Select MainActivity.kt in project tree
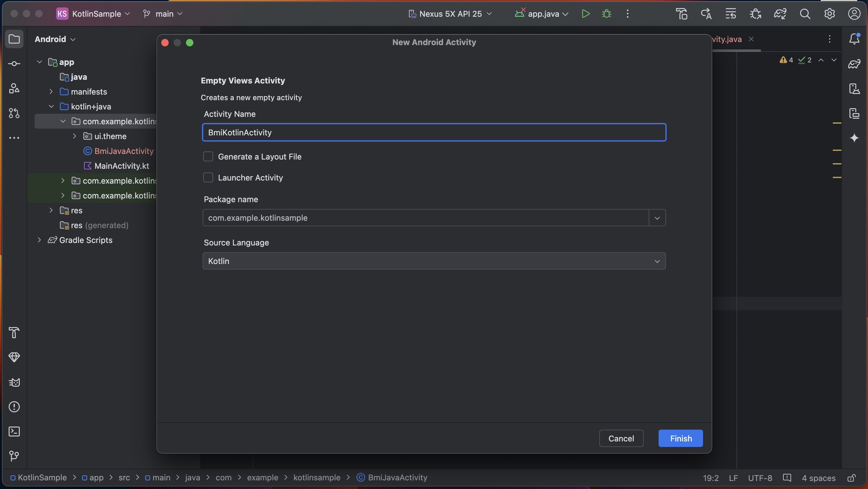 121,166
